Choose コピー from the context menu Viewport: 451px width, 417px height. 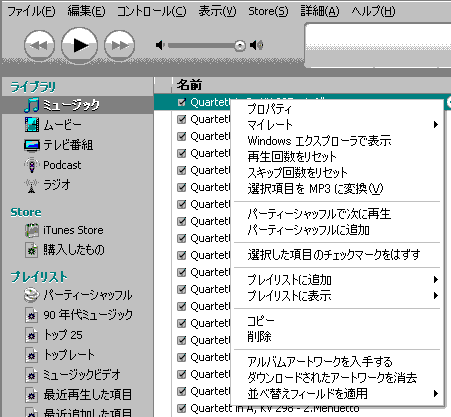click(x=337, y=321)
